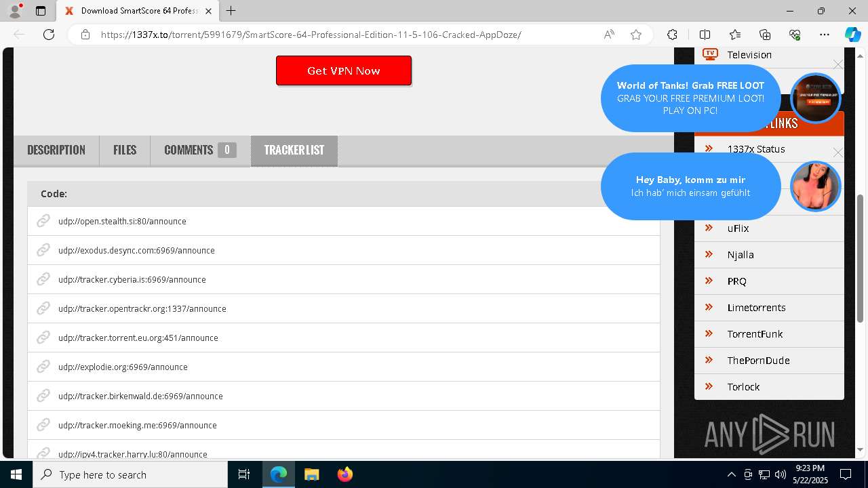This screenshot has width=868, height=488.
Task: Click the link icon beside tracker.moeking.me
Action: (43, 425)
